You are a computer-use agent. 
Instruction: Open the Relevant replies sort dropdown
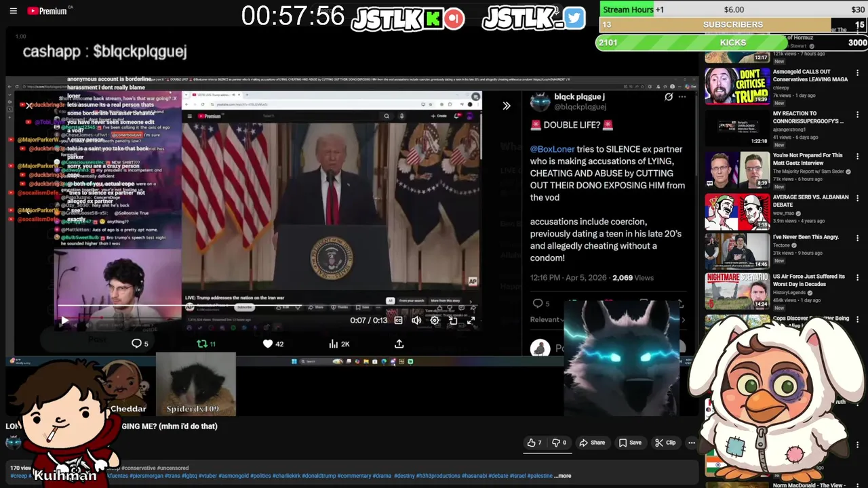coord(547,319)
